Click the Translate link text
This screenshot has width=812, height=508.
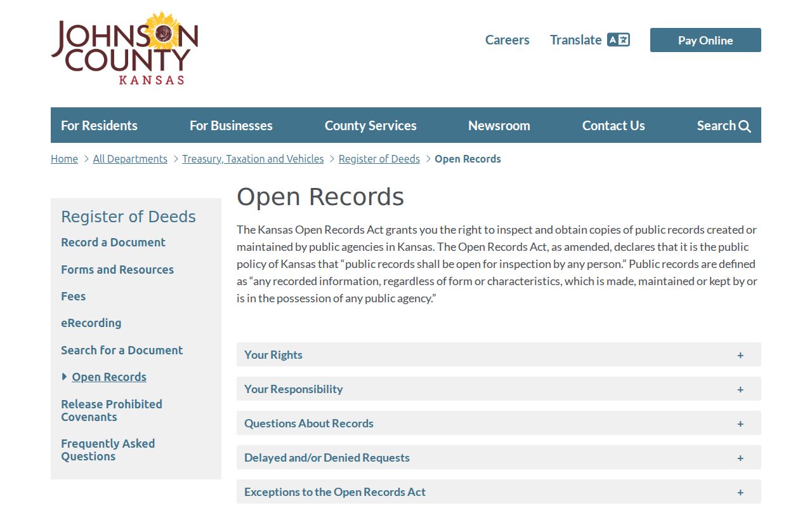point(576,40)
